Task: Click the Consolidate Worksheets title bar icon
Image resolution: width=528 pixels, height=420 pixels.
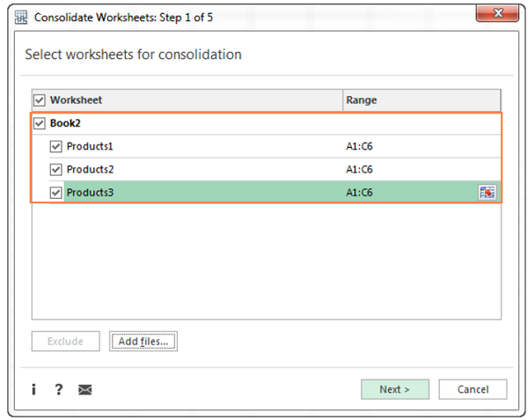Action: (21, 16)
